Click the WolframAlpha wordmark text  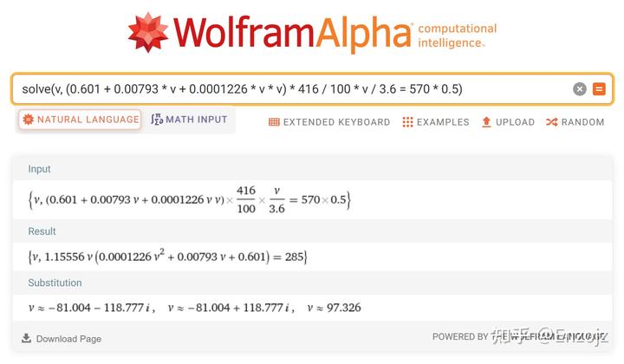293,33
